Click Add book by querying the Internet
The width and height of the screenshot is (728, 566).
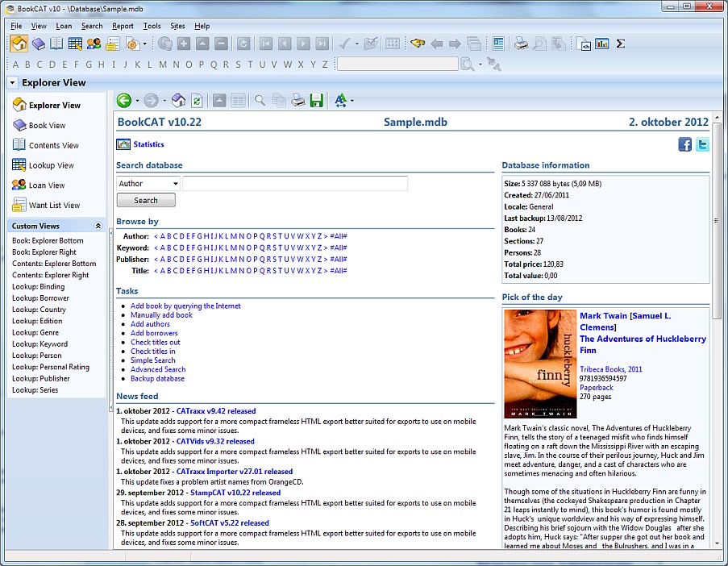coord(185,306)
